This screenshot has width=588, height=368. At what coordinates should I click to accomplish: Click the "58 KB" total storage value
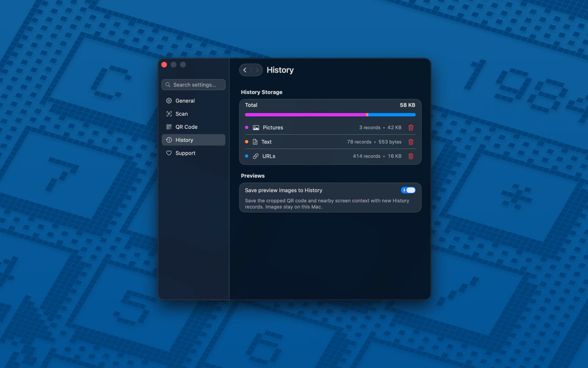[407, 105]
